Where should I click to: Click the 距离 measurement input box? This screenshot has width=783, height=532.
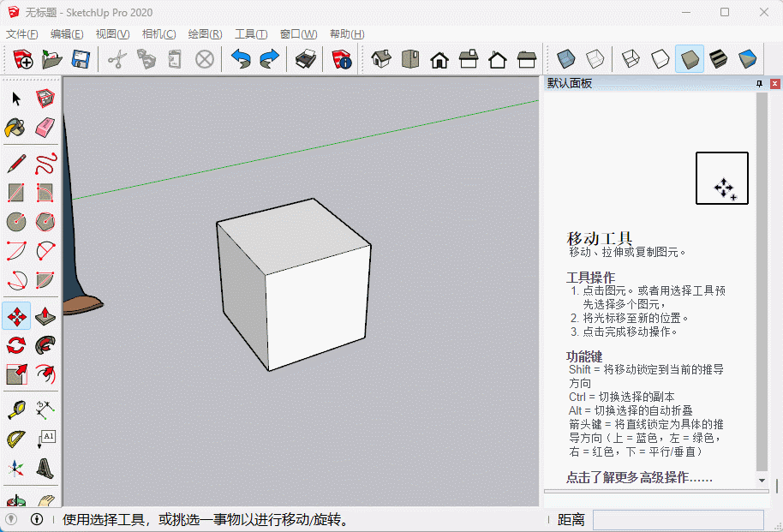pyautogui.click(x=678, y=520)
